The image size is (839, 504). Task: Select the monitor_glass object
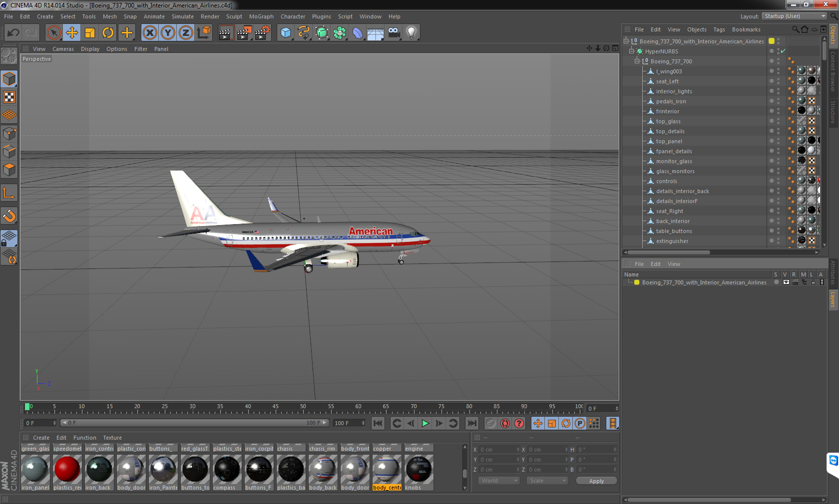(674, 161)
